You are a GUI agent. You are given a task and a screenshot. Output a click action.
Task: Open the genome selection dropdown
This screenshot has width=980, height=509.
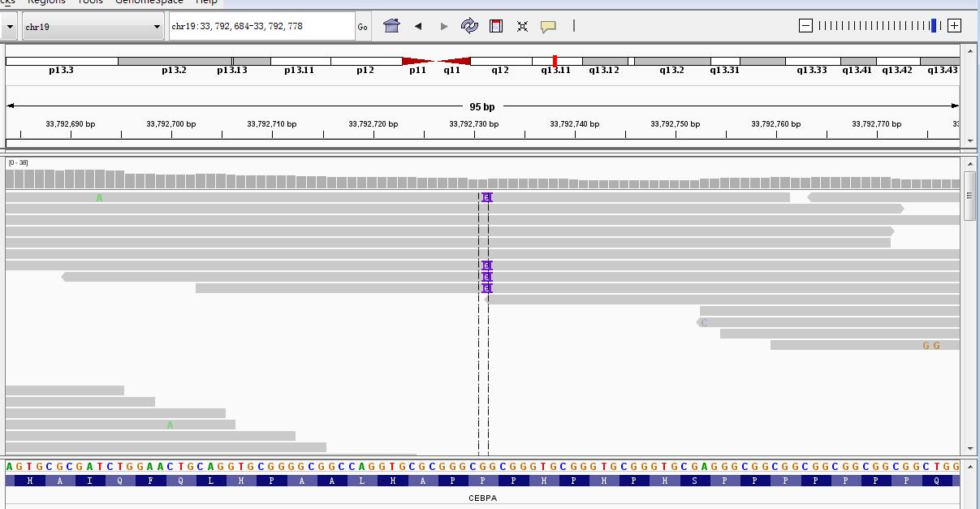point(8,25)
